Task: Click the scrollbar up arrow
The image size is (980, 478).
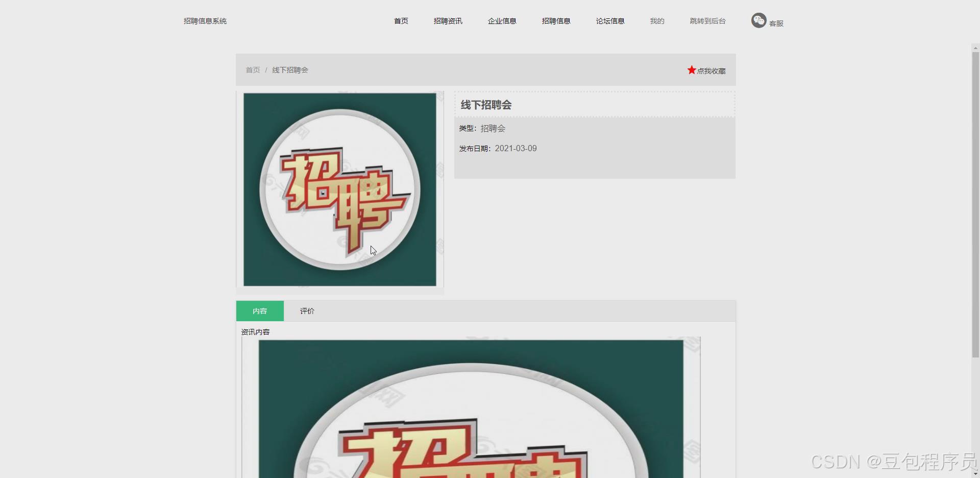Action: [x=975, y=48]
